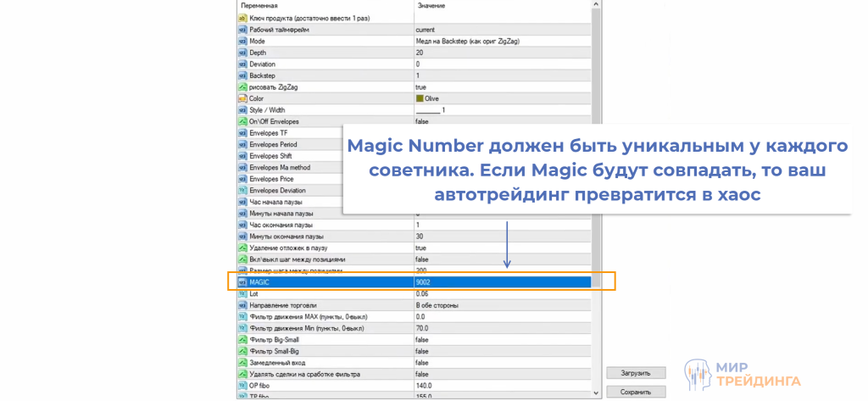Click the boolean icon beside Замедленный вход
Viewport: 868px width, 401px height.
[242, 362]
